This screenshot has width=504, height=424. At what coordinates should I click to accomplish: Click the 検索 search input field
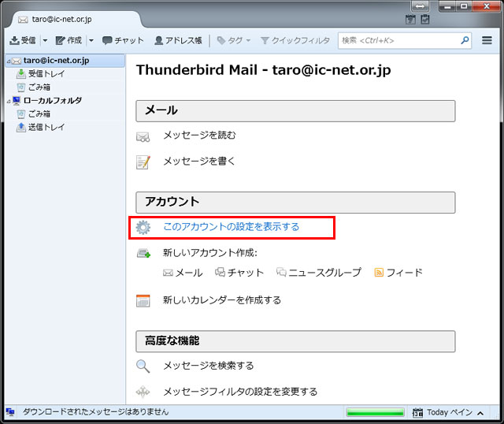coord(399,40)
